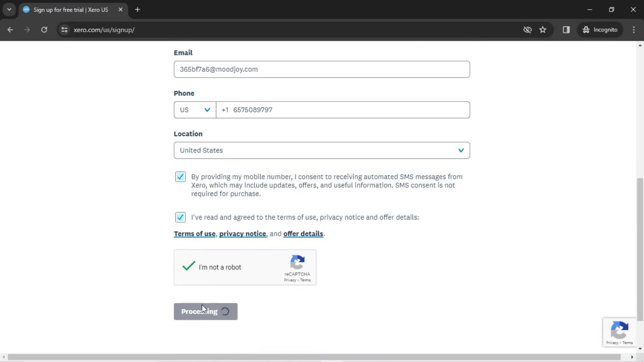Click the scroll left arrow
644x362 pixels.
coord(4,357)
